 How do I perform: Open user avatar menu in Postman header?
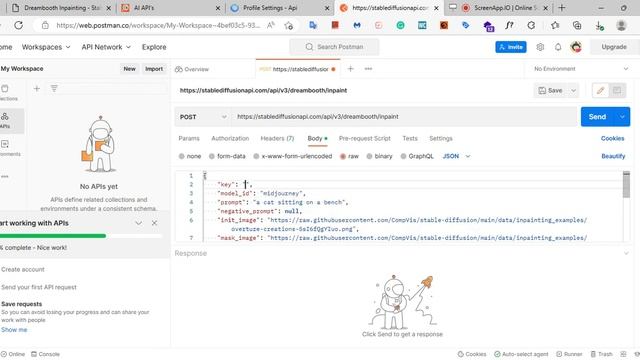(x=576, y=47)
